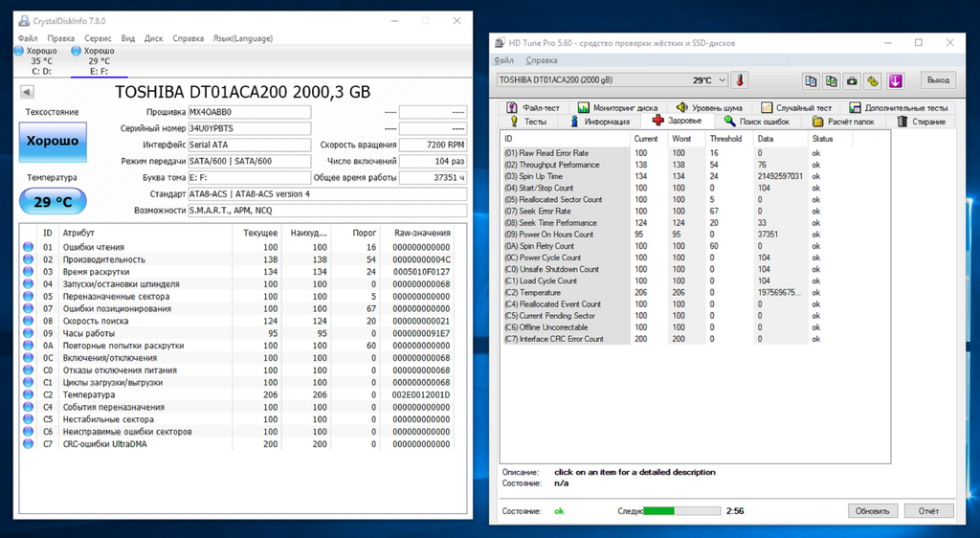Click the 29 °C temperature indicator
980x538 pixels.
coord(53,202)
